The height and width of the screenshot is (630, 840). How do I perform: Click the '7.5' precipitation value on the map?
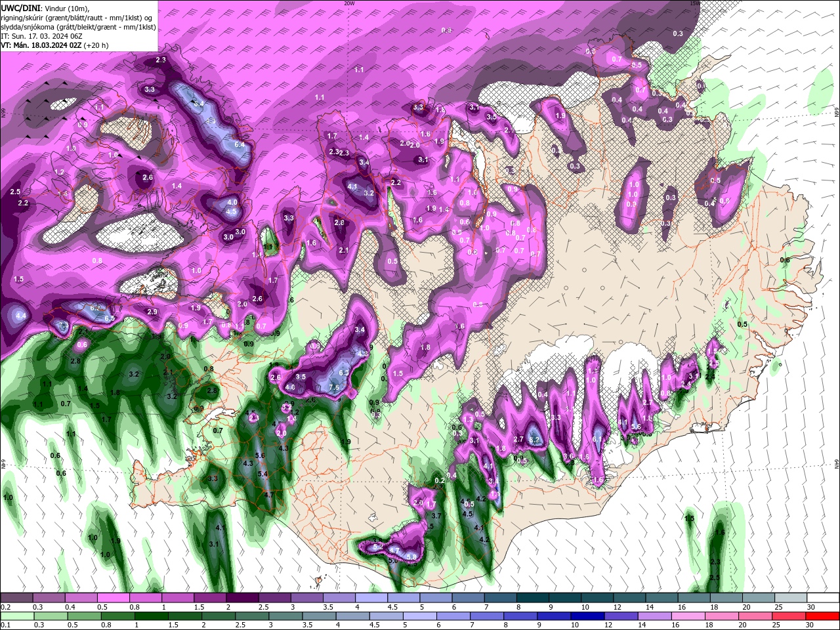click(x=333, y=388)
